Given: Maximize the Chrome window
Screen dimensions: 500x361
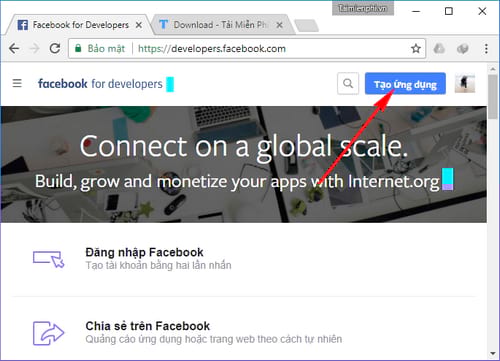Looking at the screenshot, I should point(449,11).
